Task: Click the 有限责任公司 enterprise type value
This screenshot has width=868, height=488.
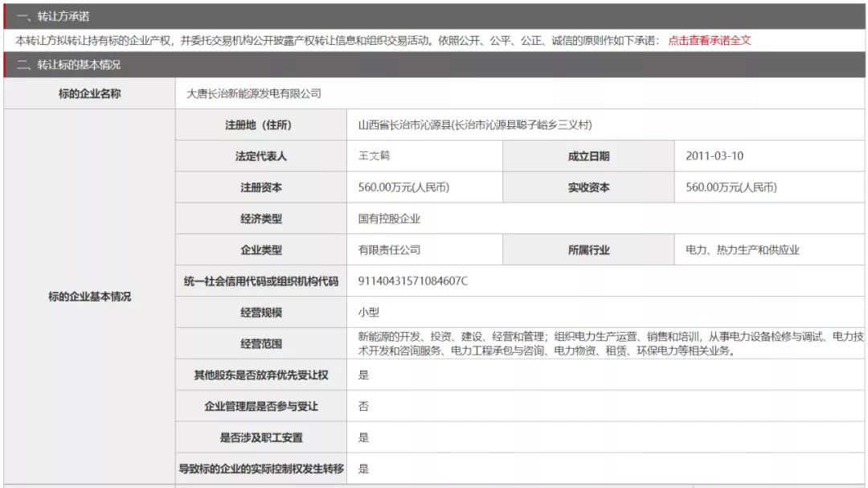Action: [389, 250]
